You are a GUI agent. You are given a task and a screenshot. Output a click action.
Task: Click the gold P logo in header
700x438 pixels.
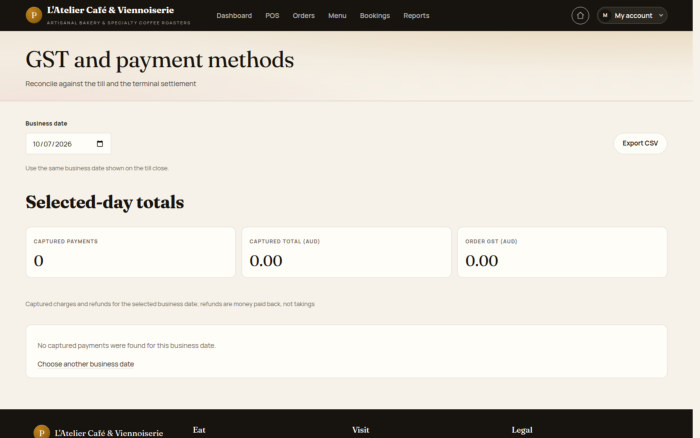(34, 15)
